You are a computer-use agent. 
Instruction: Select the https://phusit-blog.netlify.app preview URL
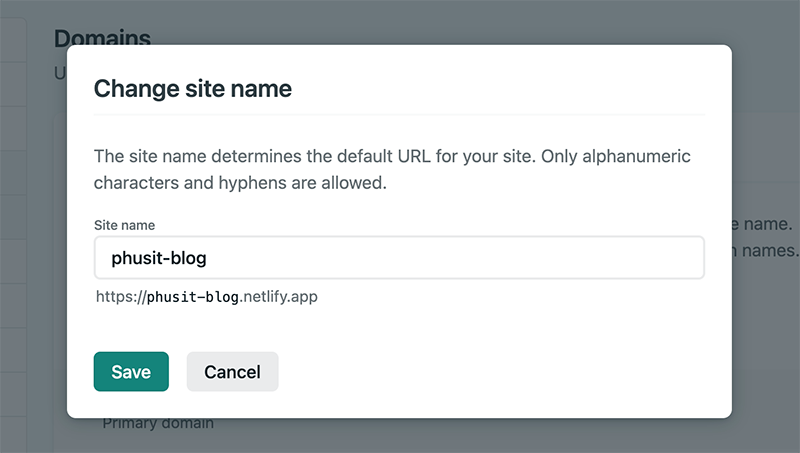(x=207, y=296)
